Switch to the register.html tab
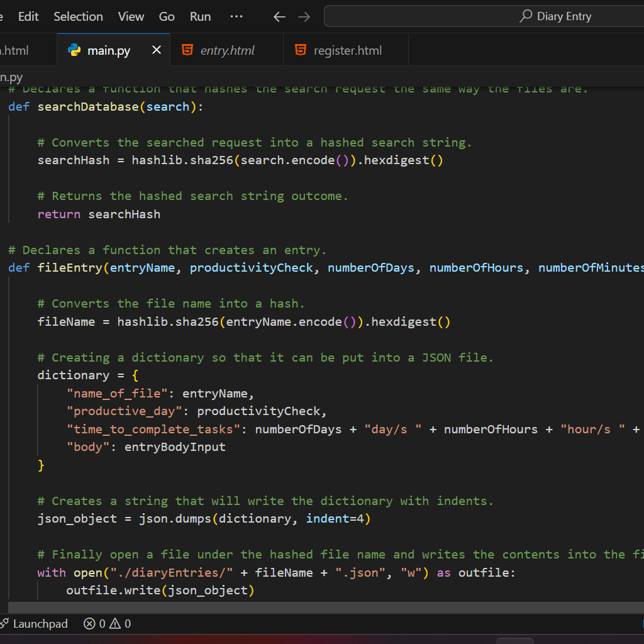Screen dimensions: 644x644 [346, 50]
